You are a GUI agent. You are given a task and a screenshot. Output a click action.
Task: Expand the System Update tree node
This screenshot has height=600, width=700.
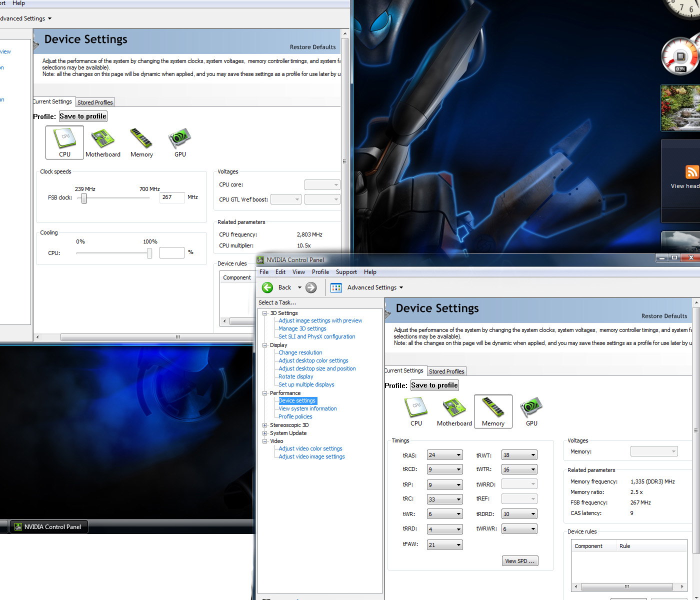[x=265, y=433]
